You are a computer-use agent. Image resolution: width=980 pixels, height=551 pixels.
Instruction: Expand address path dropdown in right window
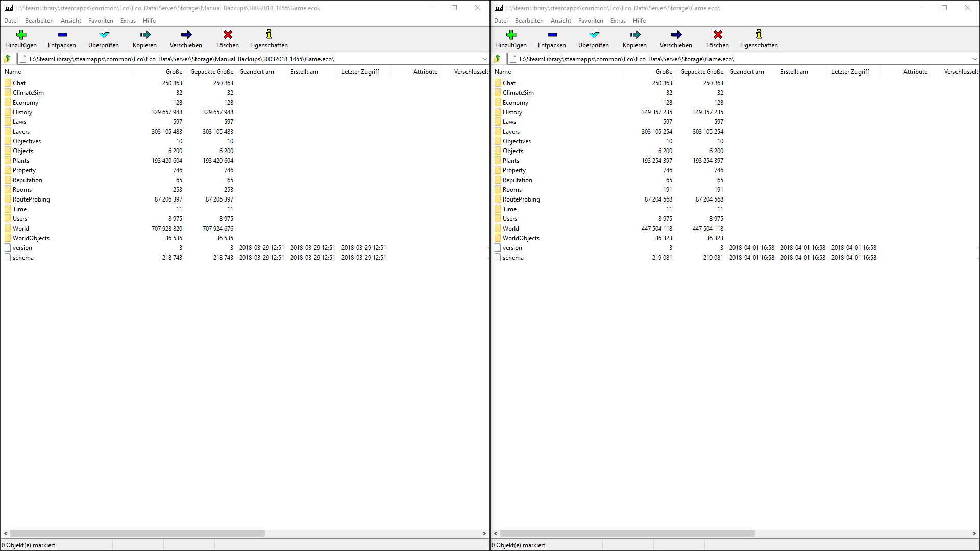click(x=974, y=59)
